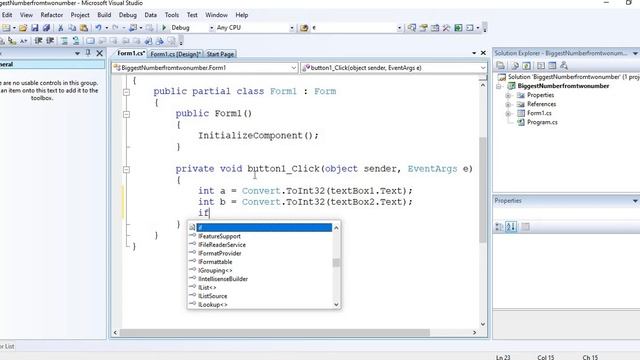This screenshot has height=360, width=640.
Task: Open the Tools menu
Action: tap(171, 15)
